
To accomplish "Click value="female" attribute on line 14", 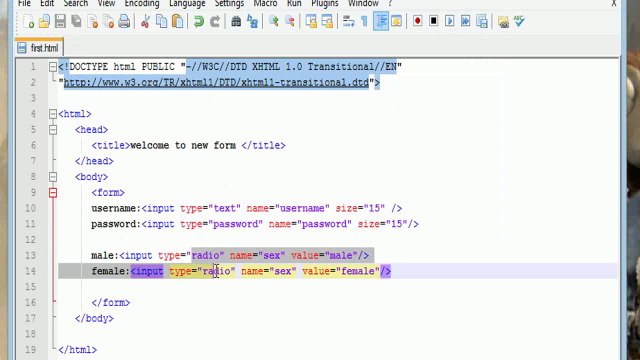I will pos(340,271).
